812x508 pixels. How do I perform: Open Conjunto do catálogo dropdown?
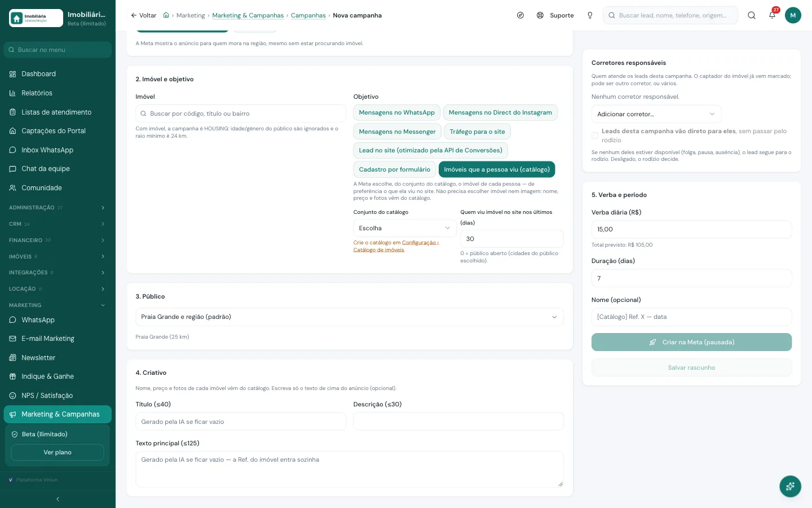tap(405, 228)
